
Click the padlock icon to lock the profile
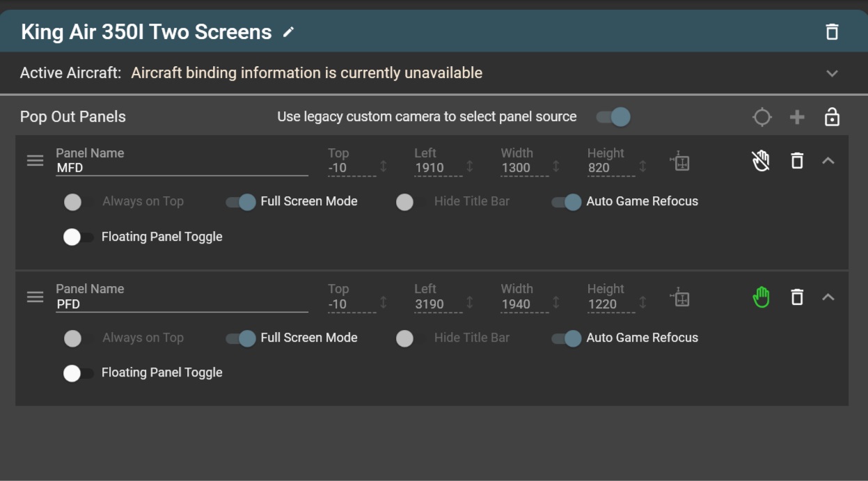click(833, 116)
